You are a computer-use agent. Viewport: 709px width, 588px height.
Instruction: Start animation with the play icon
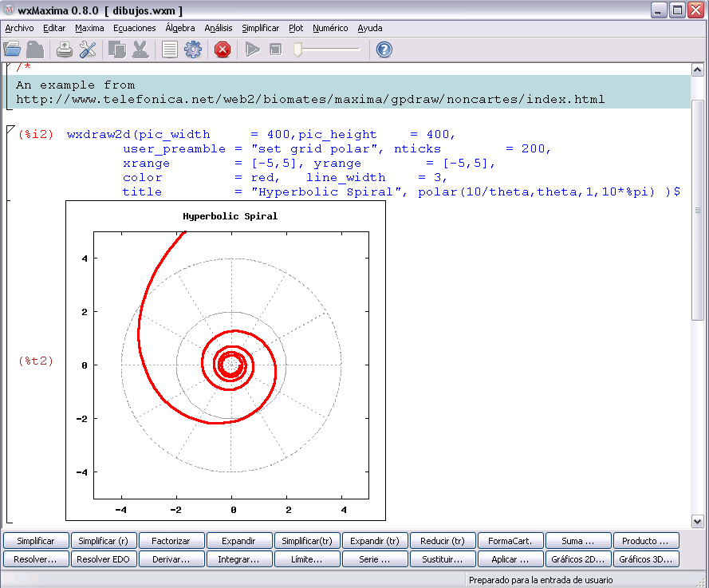point(252,49)
